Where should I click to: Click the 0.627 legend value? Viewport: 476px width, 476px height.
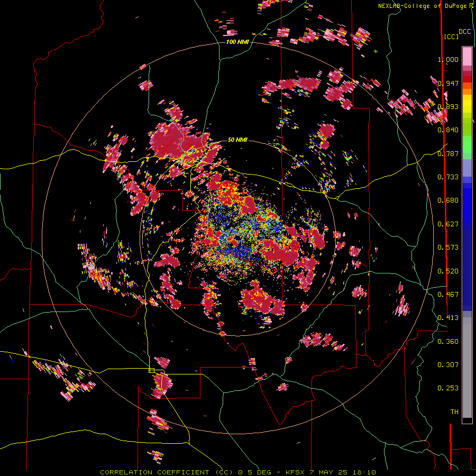point(448,224)
